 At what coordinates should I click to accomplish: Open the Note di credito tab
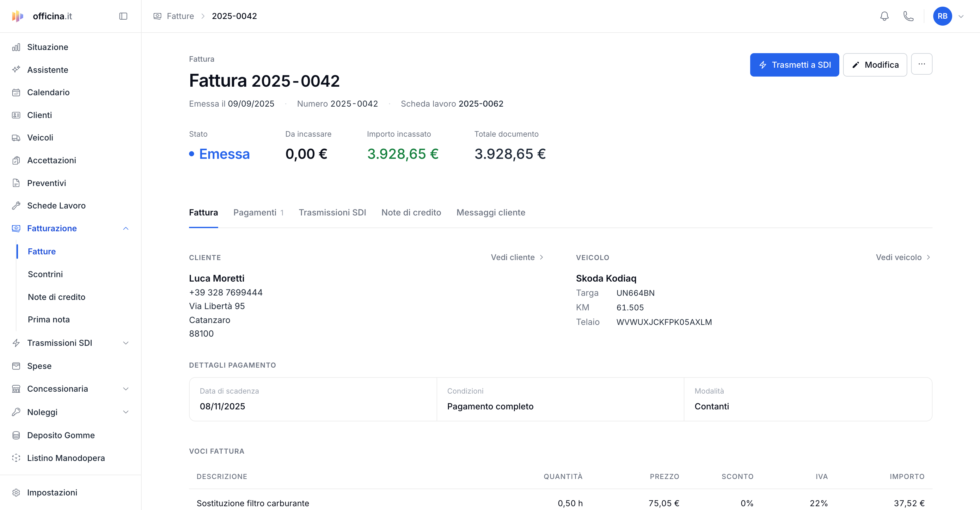click(411, 212)
